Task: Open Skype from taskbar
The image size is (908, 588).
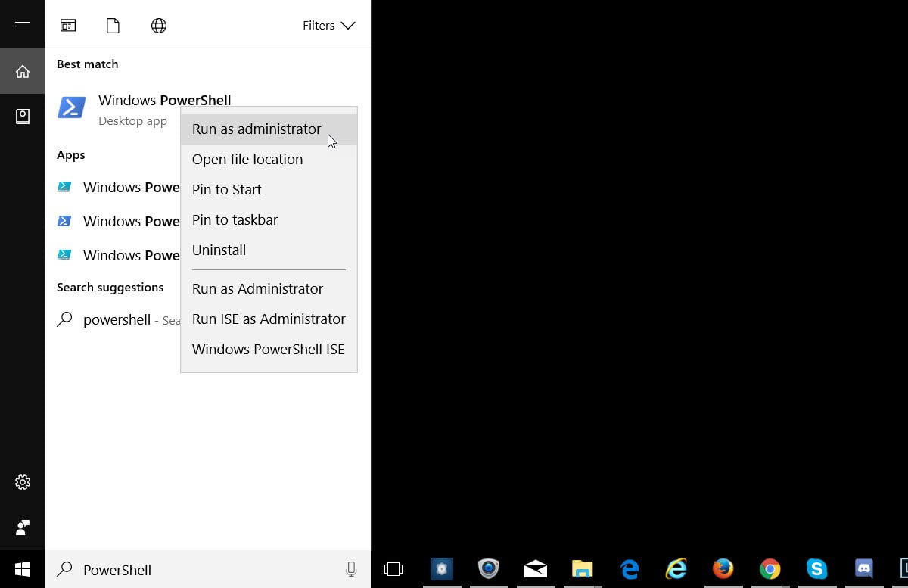Action: [x=816, y=569]
